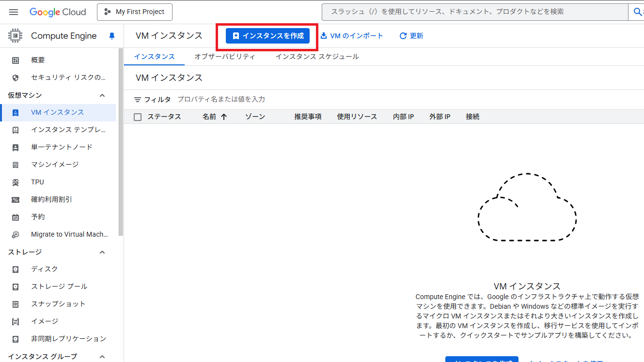The width and height of the screenshot is (644, 362).
Task: Click the security shield icon
Action: click(x=16, y=78)
